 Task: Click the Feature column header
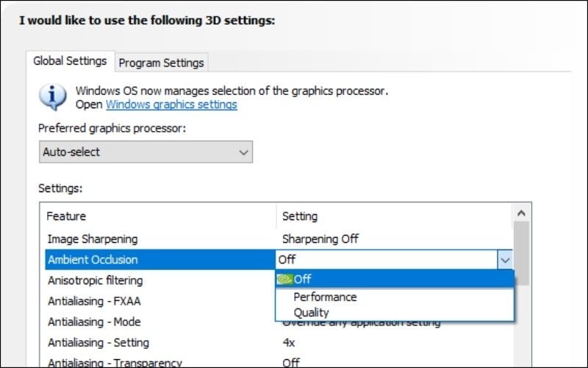66,216
